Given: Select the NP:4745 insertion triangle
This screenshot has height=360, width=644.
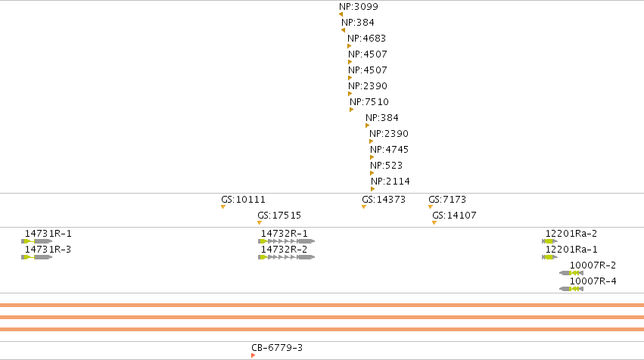Looking at the screenshot, I should (372, 157).
